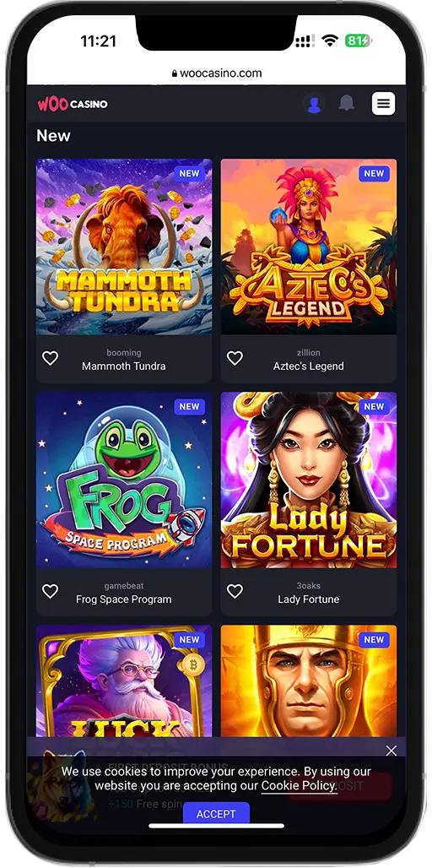The height and width of the screenshot is (868, 432).
Task: Click the Woo Casino logo
Action: (x=73, y=104)
